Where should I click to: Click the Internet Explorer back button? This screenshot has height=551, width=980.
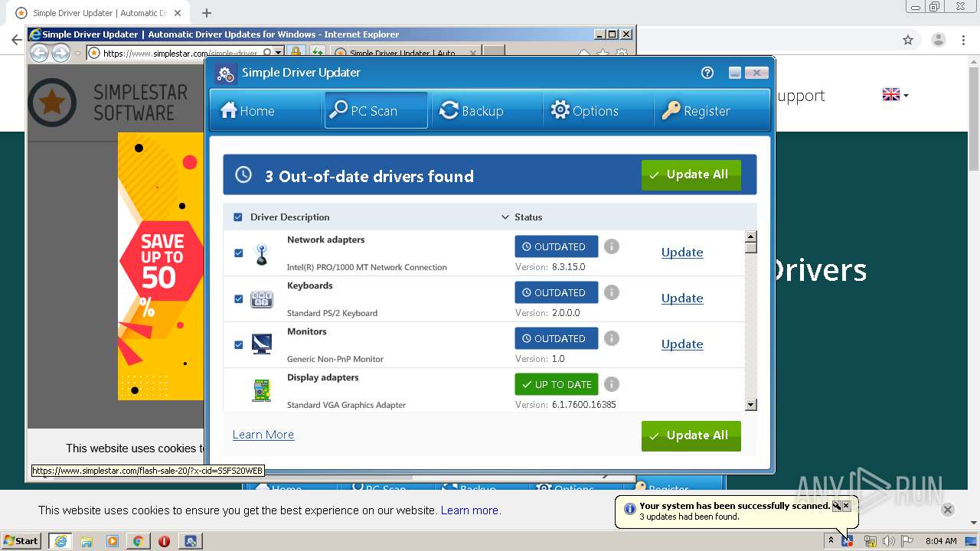[x=39, y=53]
